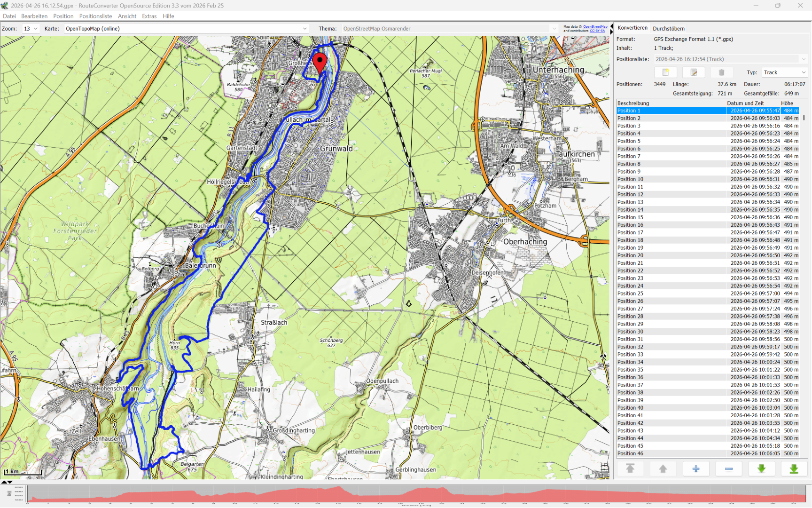Collapse elevation profile with down triangle
Viewport: 812px width, 508px height.
tap(10, 482)
